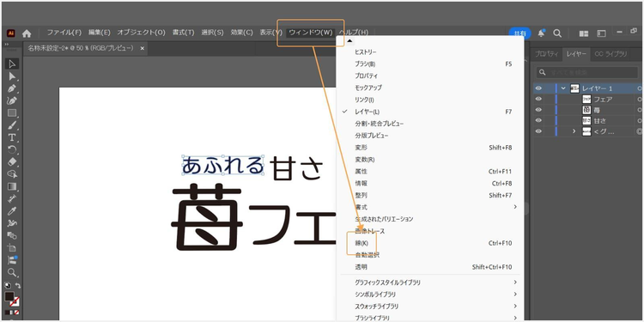Open 書式 submenu in Window menu
Viewport: 644px width, 322px height.
click(430, 207)
